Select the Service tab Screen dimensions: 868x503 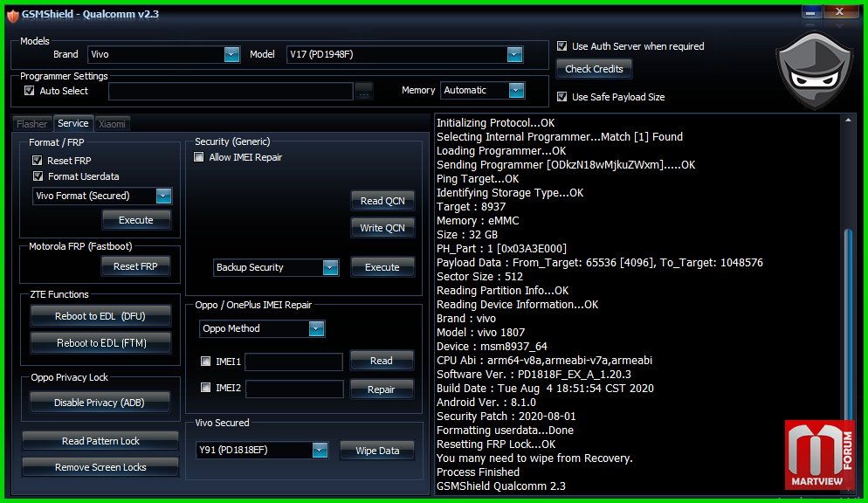pyautogui.click(x=73, y=123)
